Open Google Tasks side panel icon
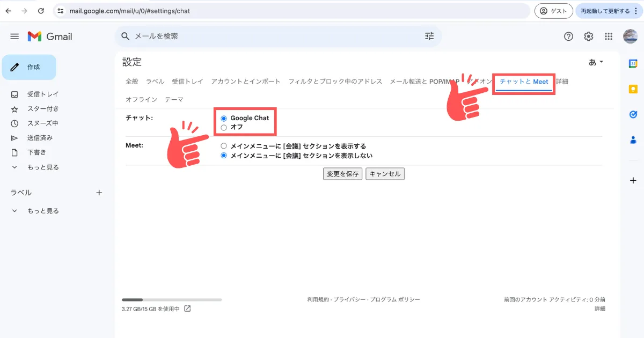The height and width of the screenshot is (338, 644). [633, 114]
